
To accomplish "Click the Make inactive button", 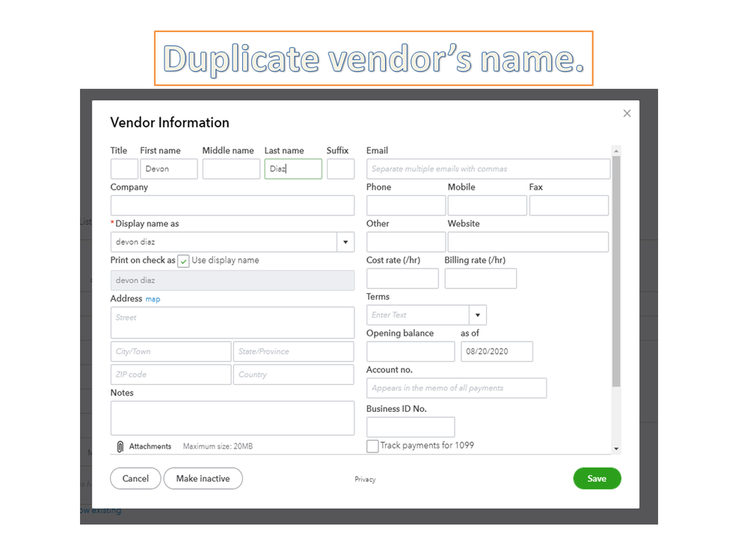I will point(203,479).
